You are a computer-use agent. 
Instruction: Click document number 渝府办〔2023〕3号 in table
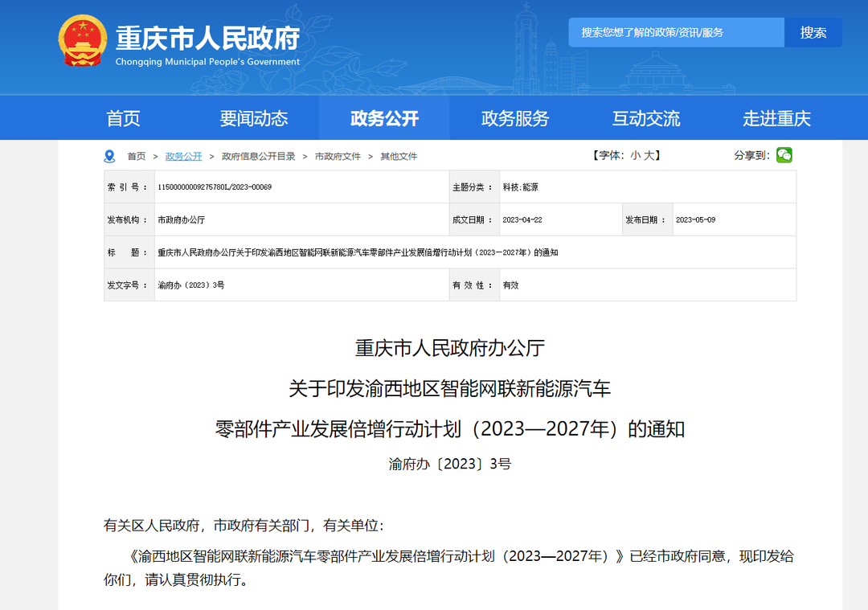(x=191, y=285)
